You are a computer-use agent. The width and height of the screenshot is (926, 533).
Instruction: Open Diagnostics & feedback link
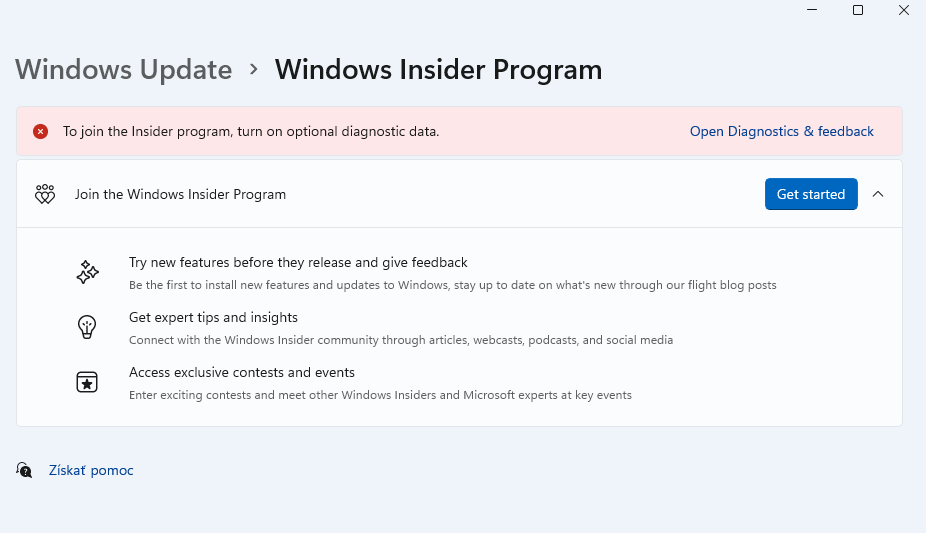pos(781,131)
